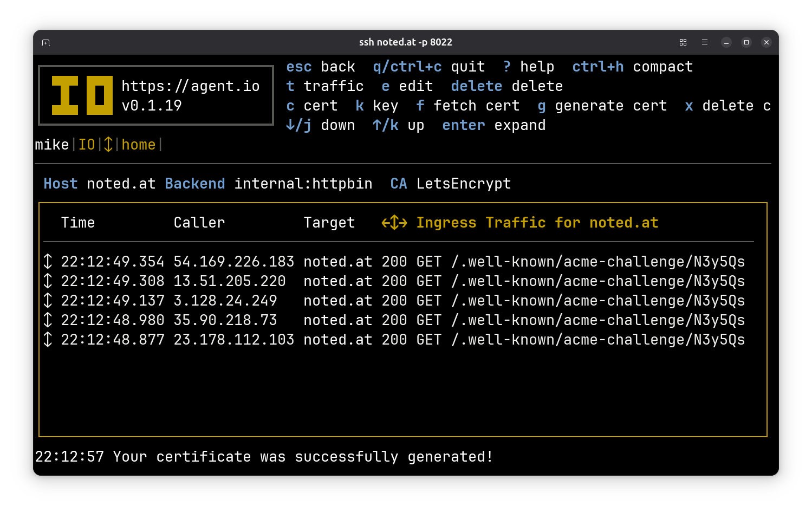Click arrow icon on 22:12:48.980 row

coord(48,320)
